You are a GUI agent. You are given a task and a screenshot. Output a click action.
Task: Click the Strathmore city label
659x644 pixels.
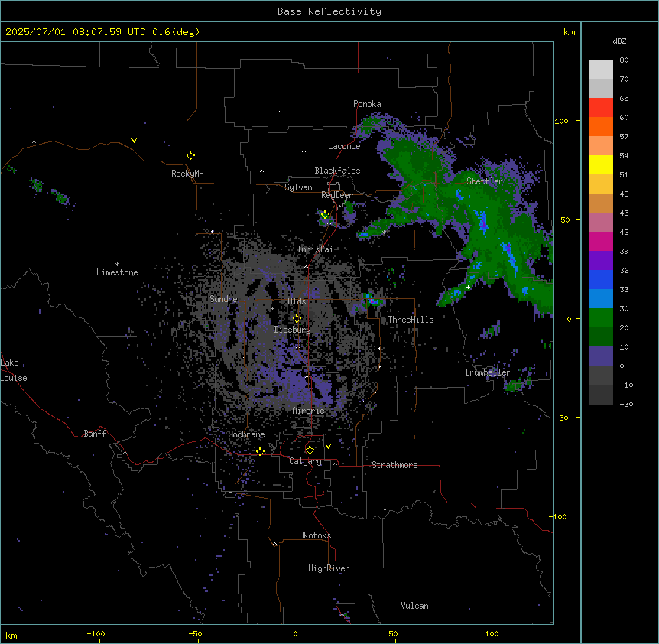(394, 465)
